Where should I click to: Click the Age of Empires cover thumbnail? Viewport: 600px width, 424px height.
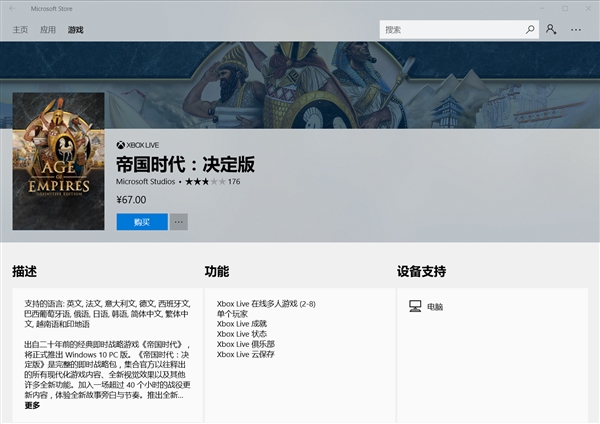[x=58, y=161]
